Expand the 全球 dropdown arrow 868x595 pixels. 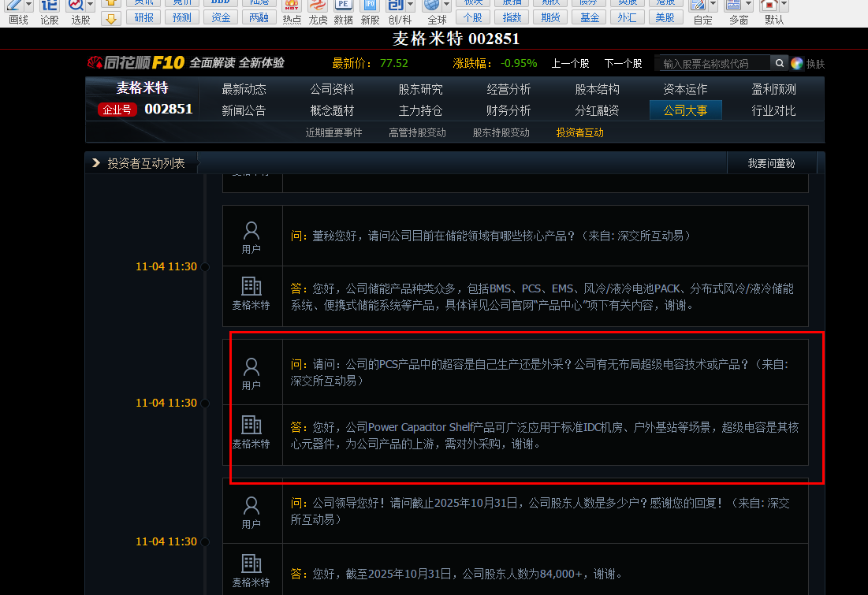point(446,6)
